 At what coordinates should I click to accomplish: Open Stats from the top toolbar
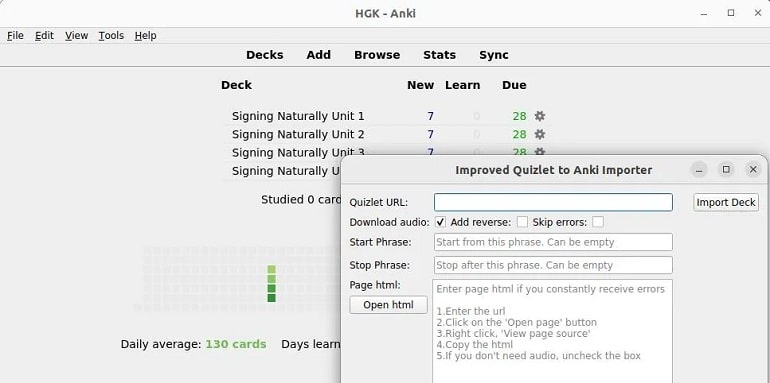(440, 55)
